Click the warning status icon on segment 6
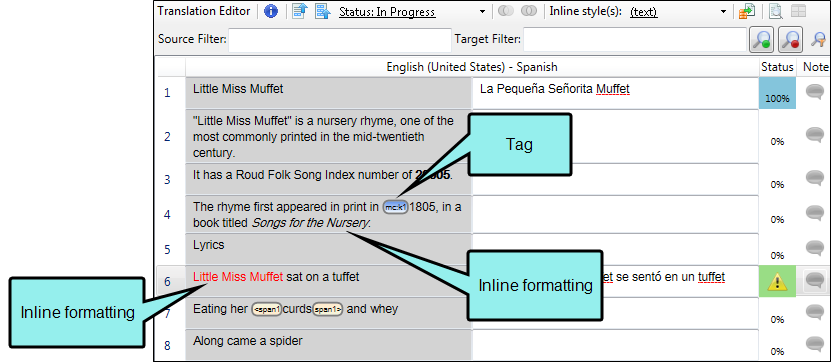 (777, 281)
